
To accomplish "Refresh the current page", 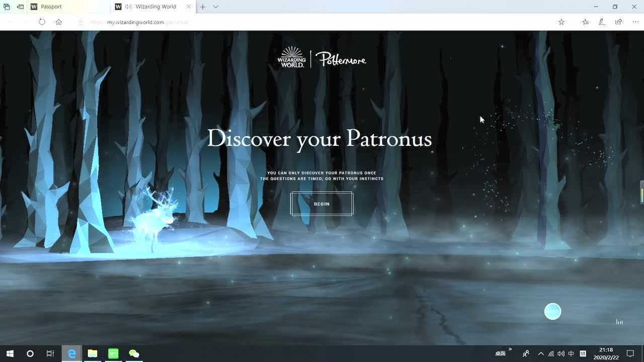I will point(42,22).
